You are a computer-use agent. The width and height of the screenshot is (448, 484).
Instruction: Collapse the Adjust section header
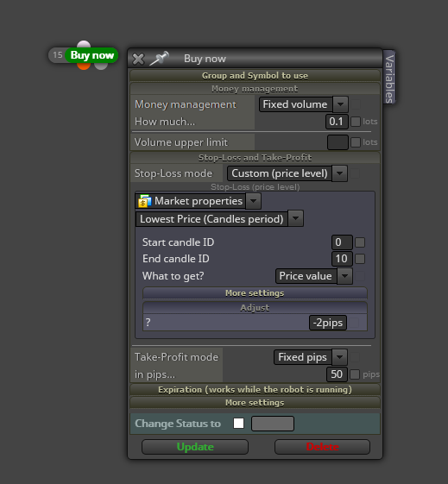[255, 308]
